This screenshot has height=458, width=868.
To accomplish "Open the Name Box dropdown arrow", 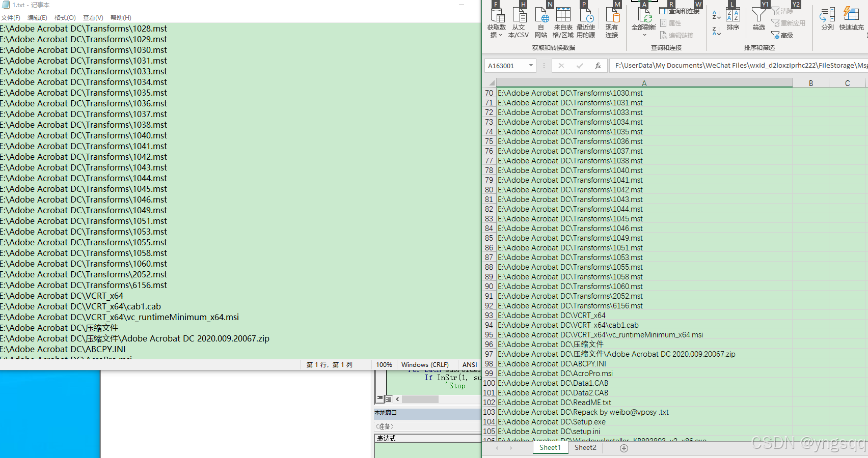I will (531, 66).
